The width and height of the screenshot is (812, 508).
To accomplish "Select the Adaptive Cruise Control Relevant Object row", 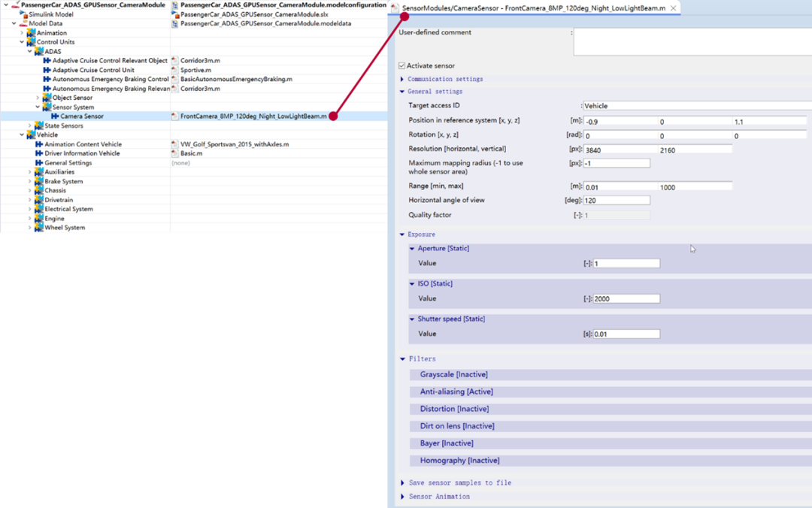I will click(x=110, y=61).
